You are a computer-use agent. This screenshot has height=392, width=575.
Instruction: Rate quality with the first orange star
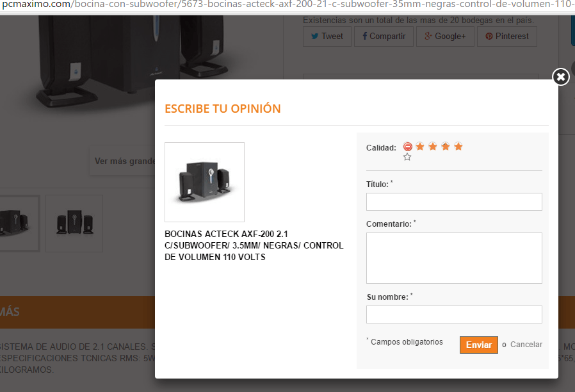coord(420,146)
